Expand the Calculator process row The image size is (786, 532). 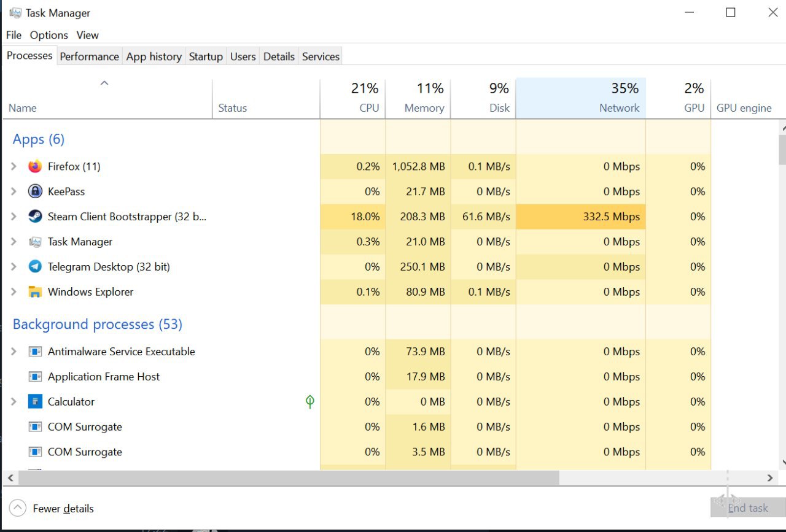point(14,402)
